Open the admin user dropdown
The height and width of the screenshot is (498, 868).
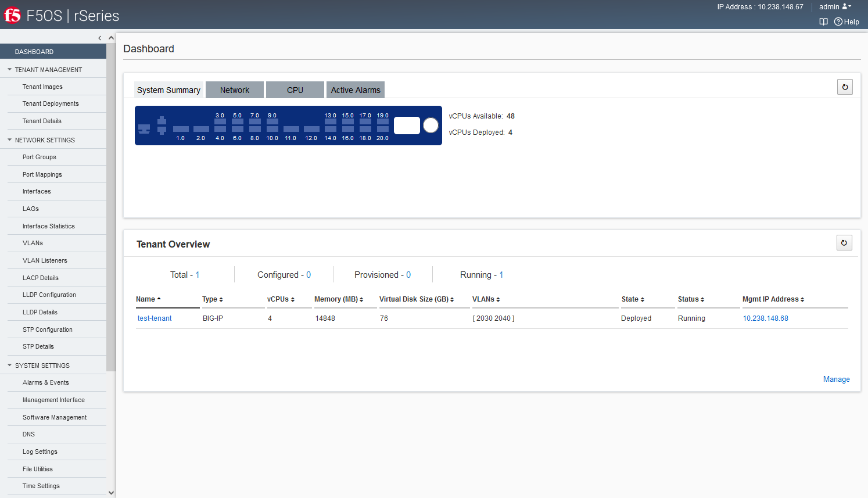pos(834,7)
